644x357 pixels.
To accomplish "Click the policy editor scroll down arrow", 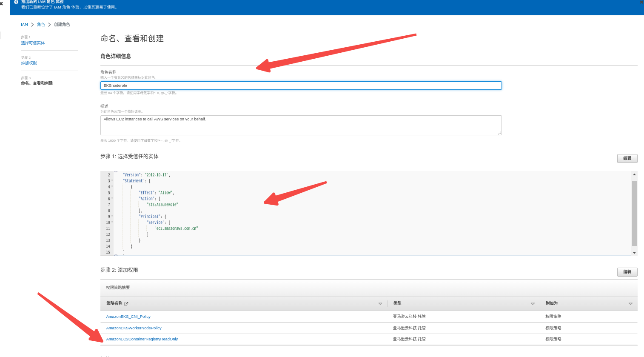I will (x=634, y=253).
